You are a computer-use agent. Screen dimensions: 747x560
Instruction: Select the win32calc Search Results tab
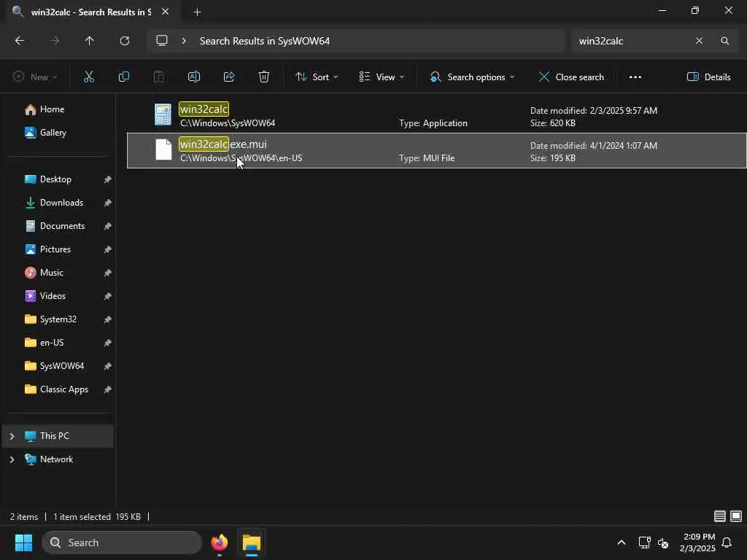point(90,12)
